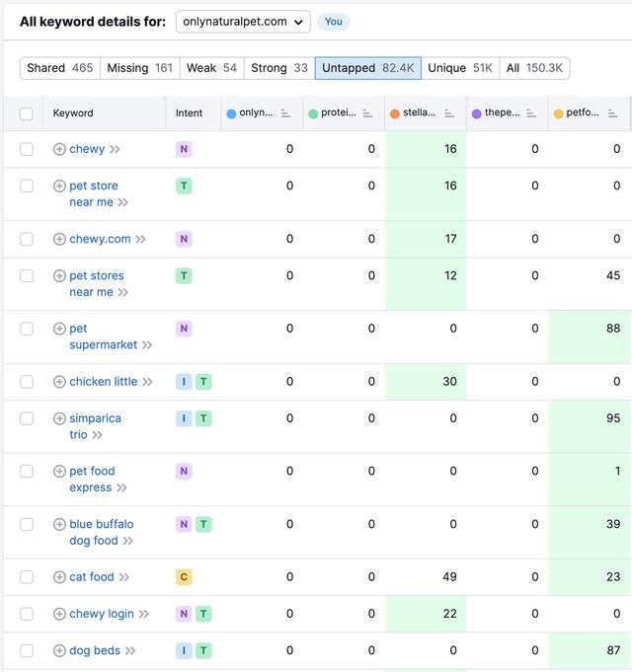The image size is (632, 672).
Task: Expand chewy keyword double-chevron arrows
Action: tap(115, 150)
